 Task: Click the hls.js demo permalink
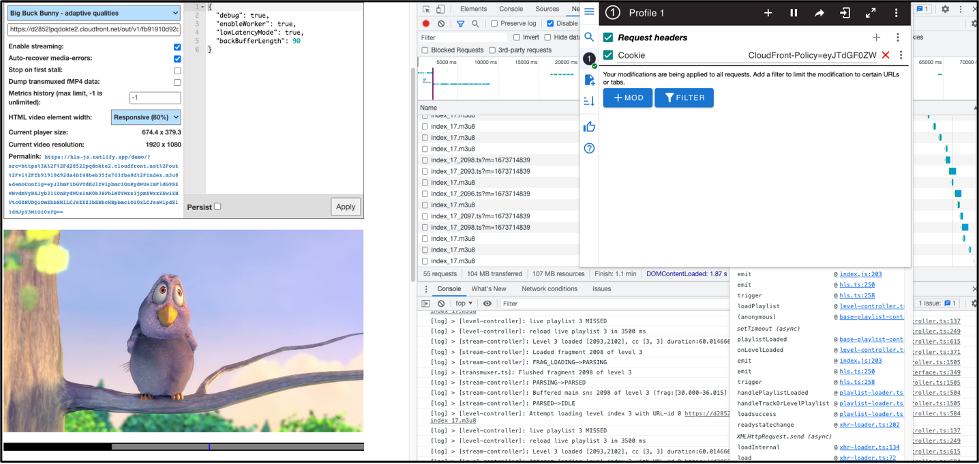point(94,184)
